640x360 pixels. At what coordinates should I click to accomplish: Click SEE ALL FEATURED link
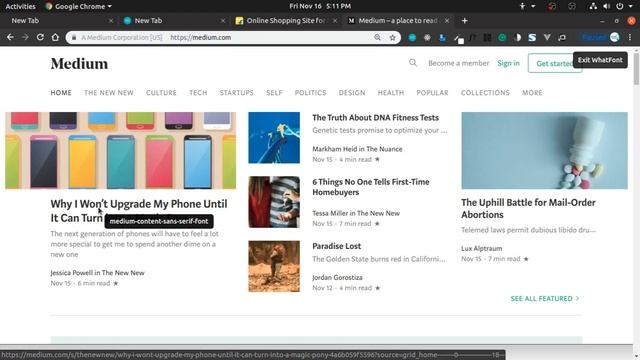coord(545,298)
